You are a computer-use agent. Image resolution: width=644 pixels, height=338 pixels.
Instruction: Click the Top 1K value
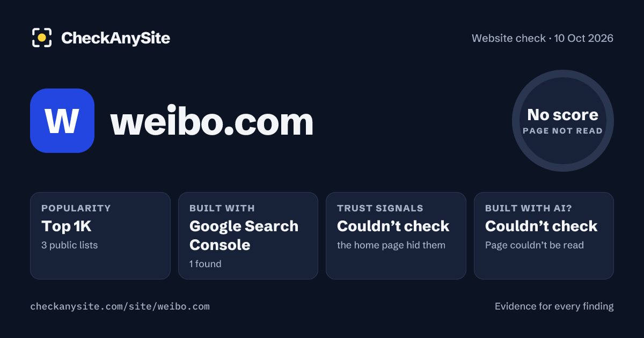67,226
